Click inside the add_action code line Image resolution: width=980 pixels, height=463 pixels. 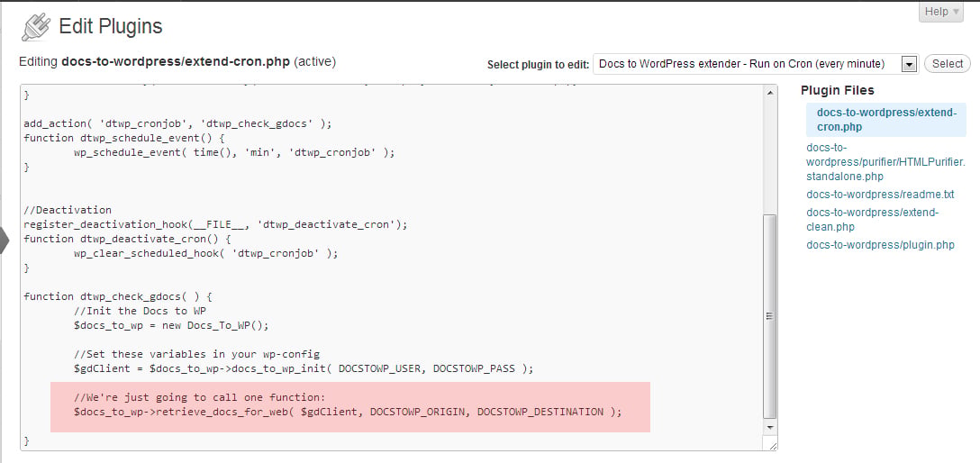pos(177,123)
